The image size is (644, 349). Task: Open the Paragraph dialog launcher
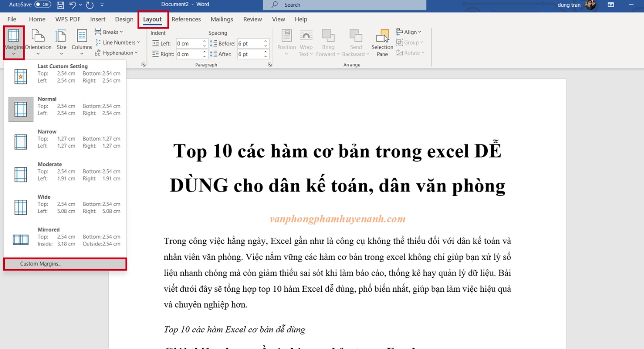(x=270, y=65)
